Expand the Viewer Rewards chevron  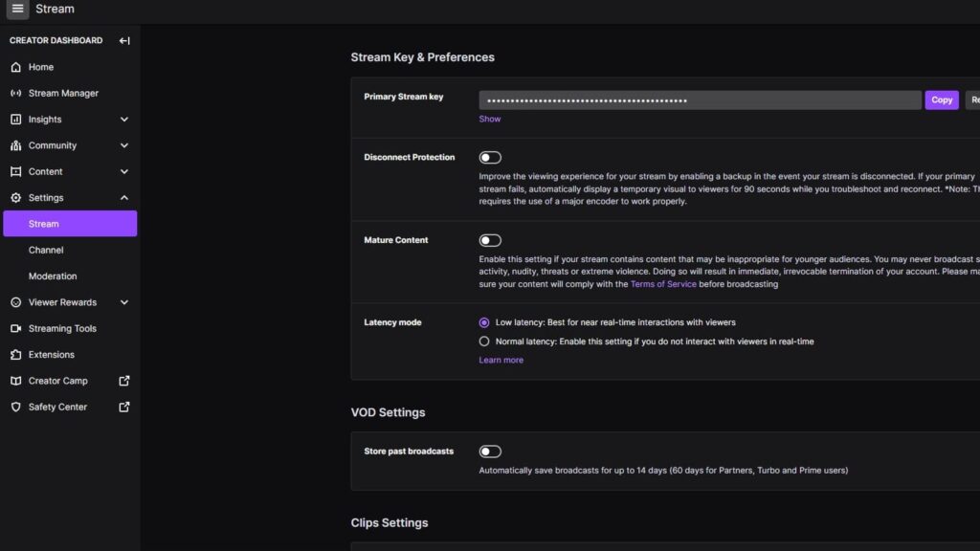coord(124,302)
